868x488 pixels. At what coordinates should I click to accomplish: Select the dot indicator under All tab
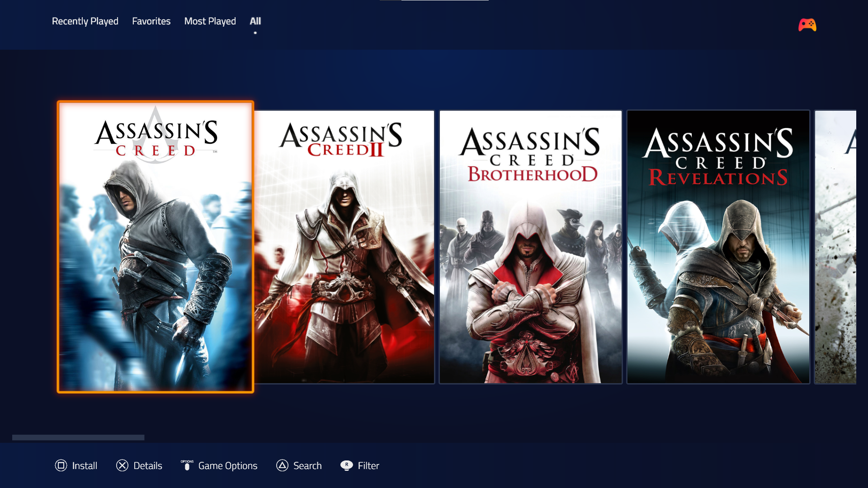click(x=255, y=32)
